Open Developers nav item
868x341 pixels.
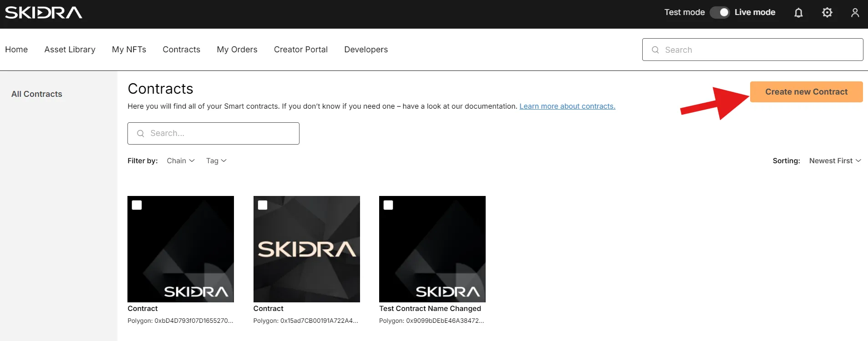click(366, 50)
